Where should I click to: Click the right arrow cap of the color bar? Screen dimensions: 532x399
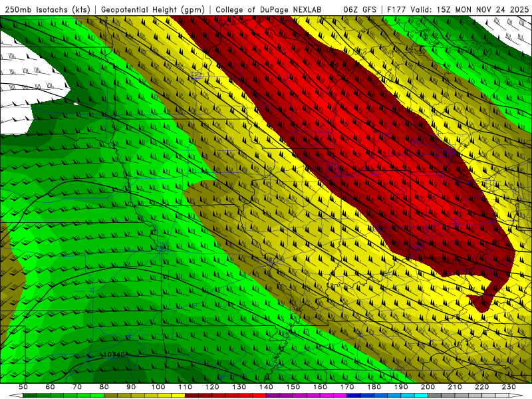(516, 396)
